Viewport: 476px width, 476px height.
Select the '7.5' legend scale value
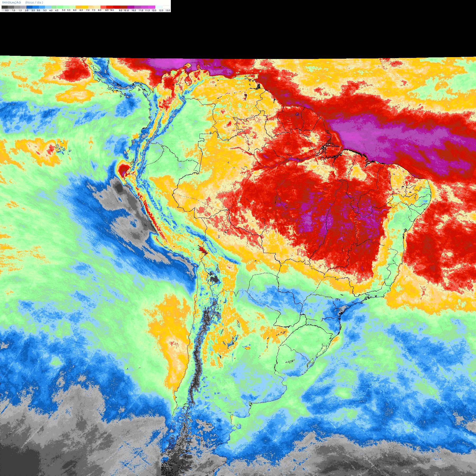94,10
